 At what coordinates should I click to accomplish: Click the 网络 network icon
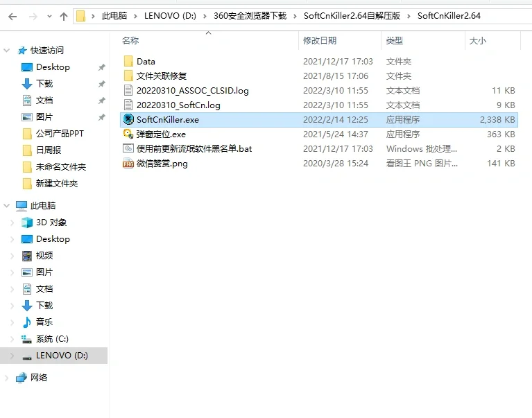(x=22, y=377)
